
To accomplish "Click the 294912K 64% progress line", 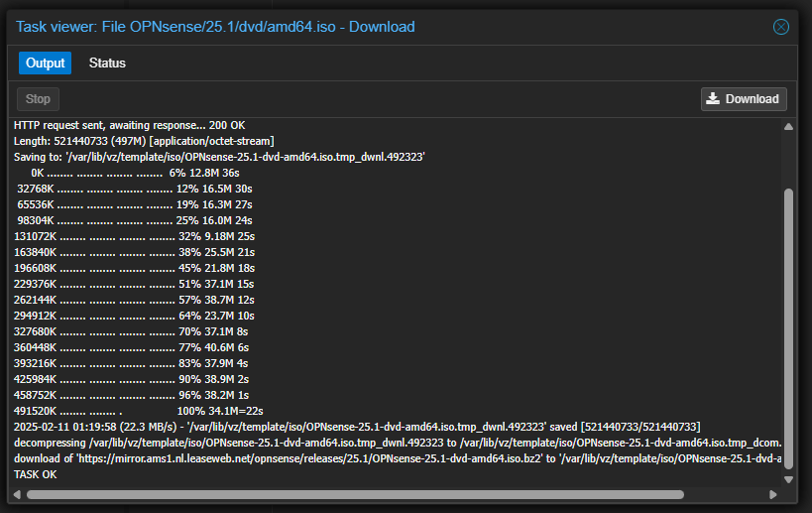I will point(134,316).
